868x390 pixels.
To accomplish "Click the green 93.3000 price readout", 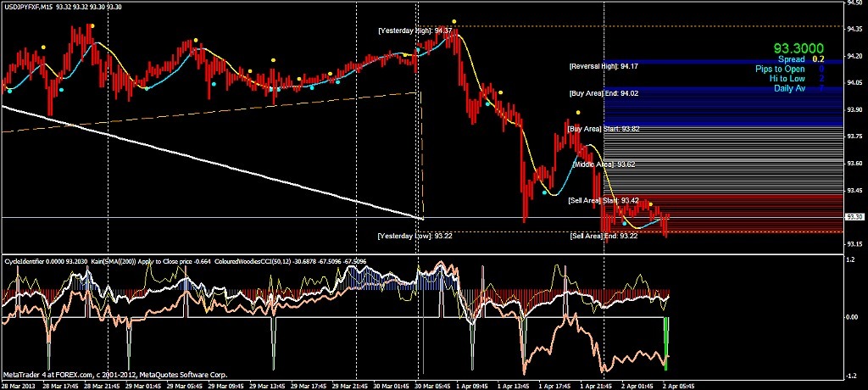I will [798, 49].
